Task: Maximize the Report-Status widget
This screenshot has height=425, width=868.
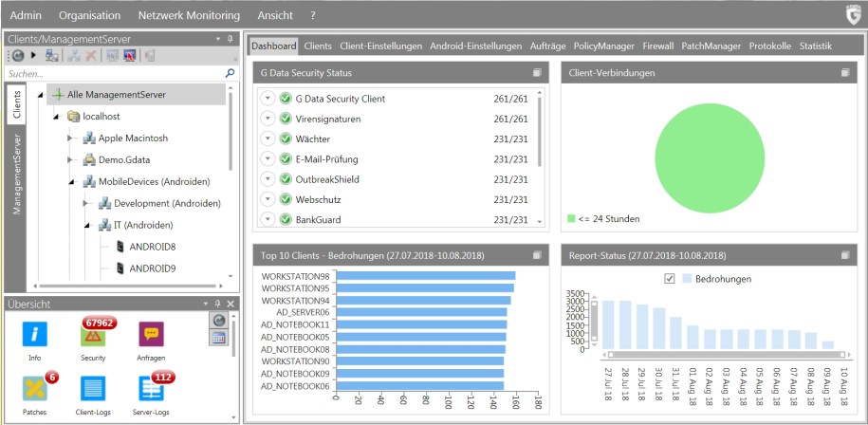Action: point(844,255)
